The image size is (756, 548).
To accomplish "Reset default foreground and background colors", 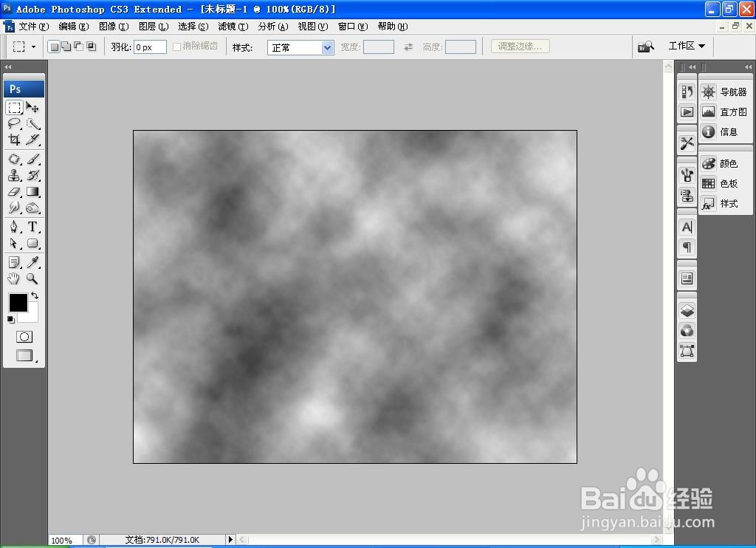I will point(10,319).
